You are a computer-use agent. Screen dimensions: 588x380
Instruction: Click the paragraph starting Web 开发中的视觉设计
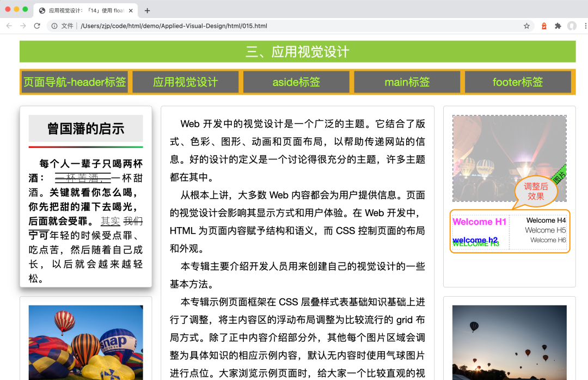tap(297, 150)
